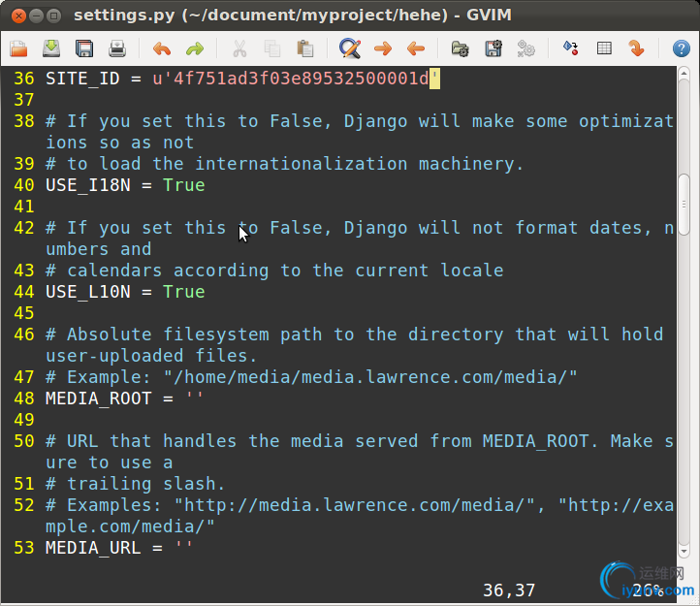Open help via the blue question mark icon
The image size is (700, 606).
[x=682, y=48]
